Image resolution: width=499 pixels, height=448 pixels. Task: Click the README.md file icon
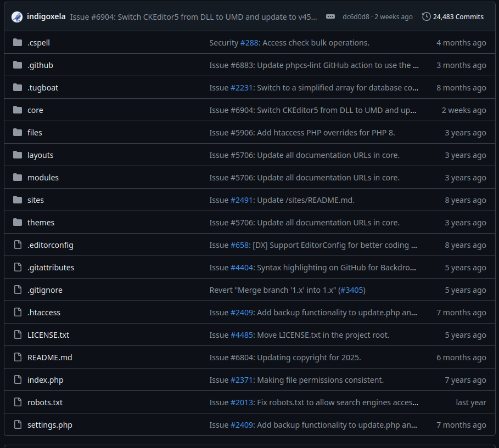point(18,358)
